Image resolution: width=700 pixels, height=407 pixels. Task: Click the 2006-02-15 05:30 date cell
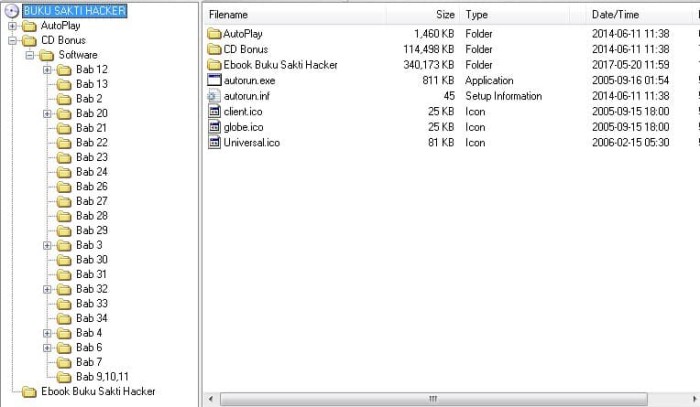631,143
